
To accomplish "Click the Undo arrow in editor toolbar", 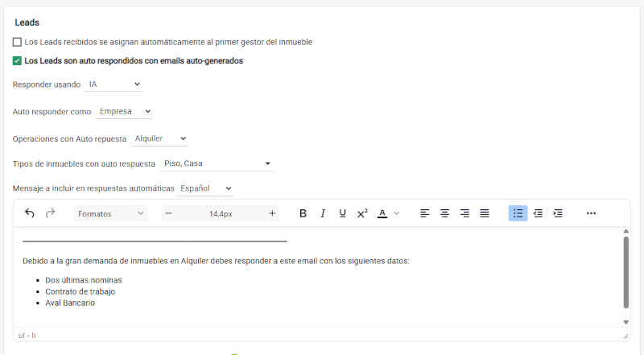I will tap(30, 213).
